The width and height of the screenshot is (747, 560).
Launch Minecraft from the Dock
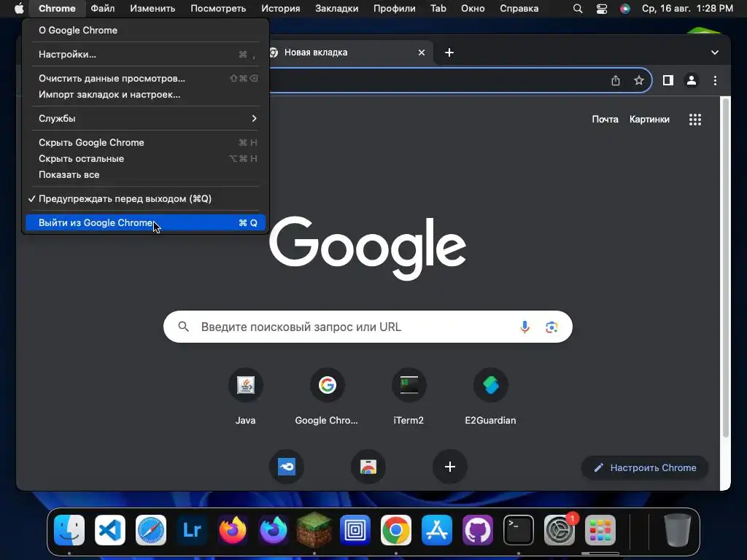tap(314, 530)
